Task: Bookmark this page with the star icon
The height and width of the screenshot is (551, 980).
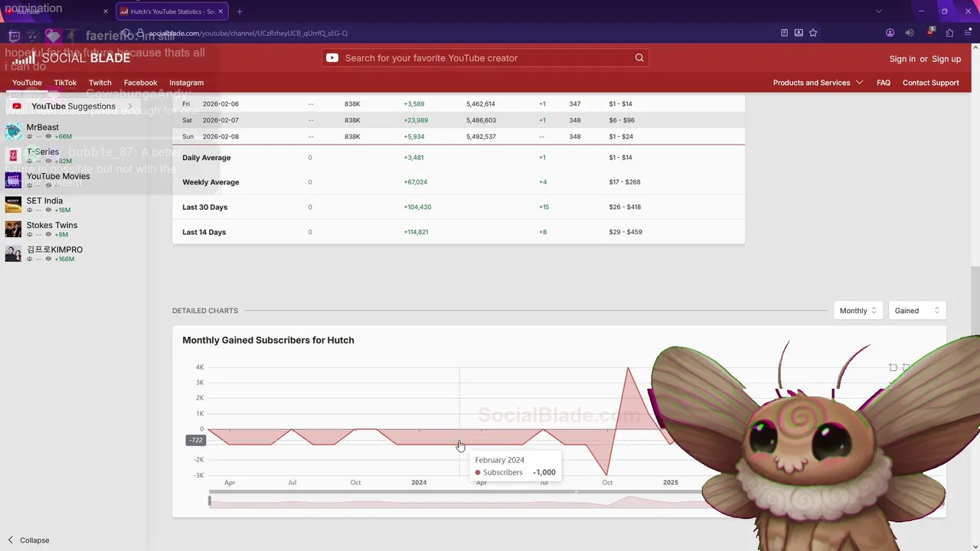Action: point(813,33)
